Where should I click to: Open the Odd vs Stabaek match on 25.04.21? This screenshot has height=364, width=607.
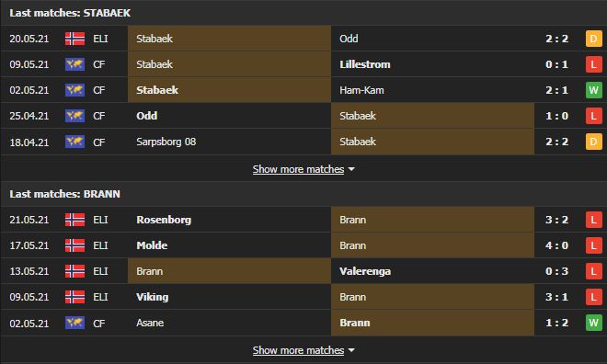(303, 116)
